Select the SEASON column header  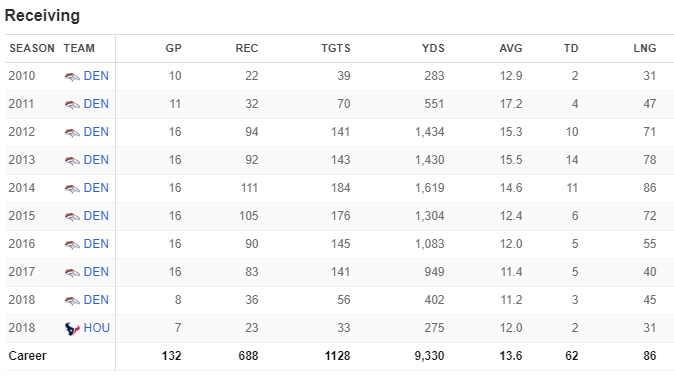pyautogui.click(x=32, y=48)
